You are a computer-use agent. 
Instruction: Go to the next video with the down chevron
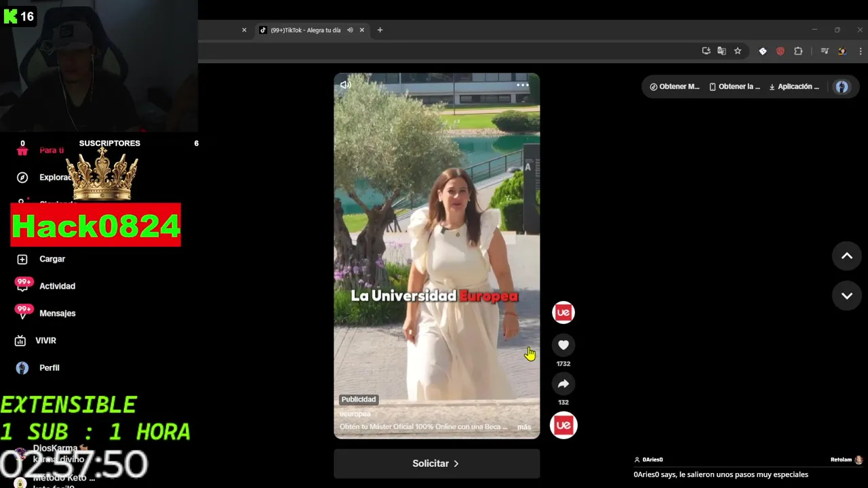point(846,296)
